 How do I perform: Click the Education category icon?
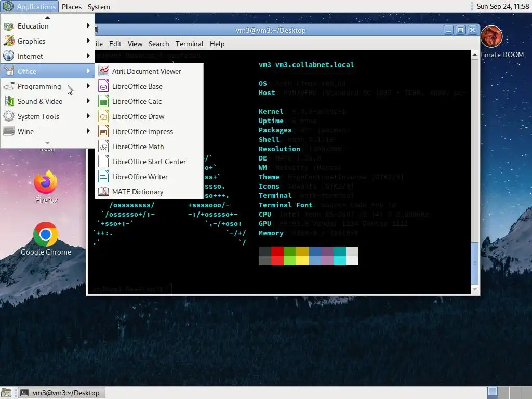click(x=9, y=26)
